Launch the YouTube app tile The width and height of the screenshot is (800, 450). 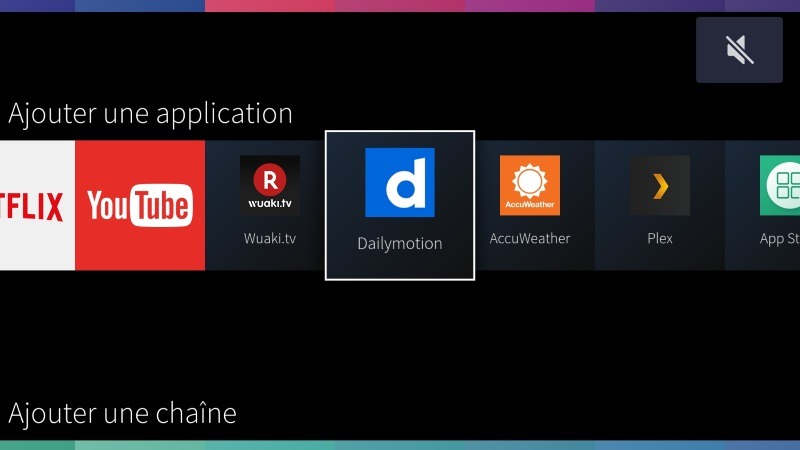(x=140, y=205)
